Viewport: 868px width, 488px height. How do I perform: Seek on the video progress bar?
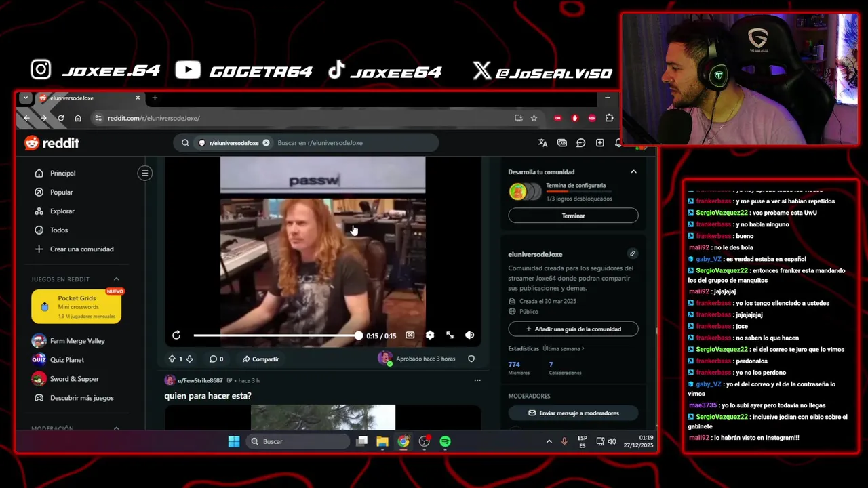pos(276,335)
